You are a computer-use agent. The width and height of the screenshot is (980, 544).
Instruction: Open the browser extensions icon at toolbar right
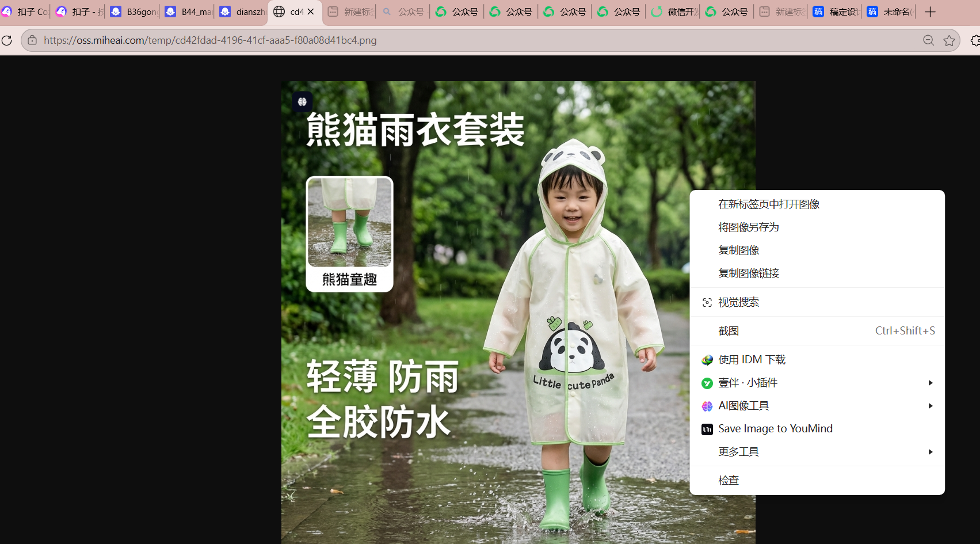point(974,40)
